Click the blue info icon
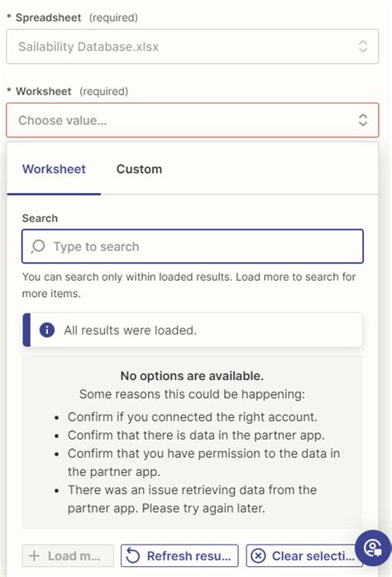Viewport: 392px width, 577px height. (x=47, y=329)
